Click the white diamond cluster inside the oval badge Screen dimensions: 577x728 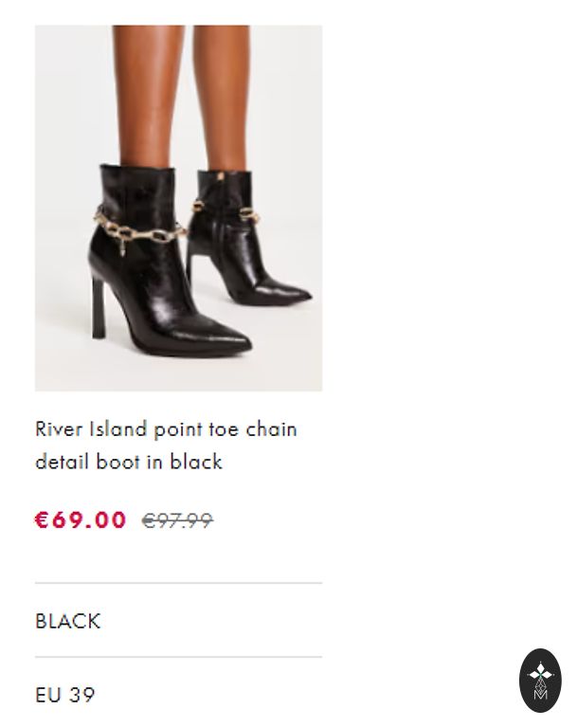[540, 673]
